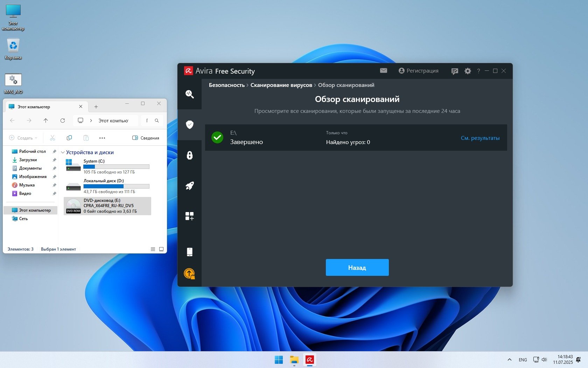Viewport: 588px width, 368px height.
Task: Open the Создать dropdown in Explorer
Action: 23,138
